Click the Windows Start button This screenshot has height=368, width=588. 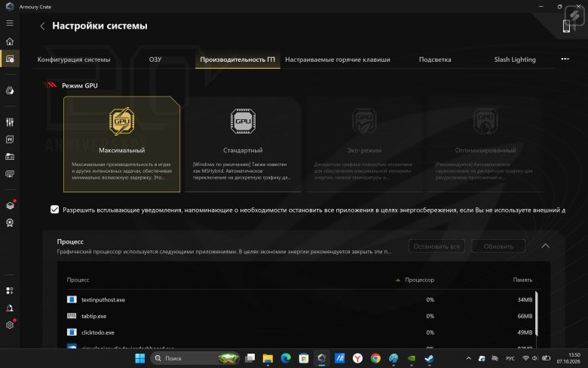click(140, 359)
